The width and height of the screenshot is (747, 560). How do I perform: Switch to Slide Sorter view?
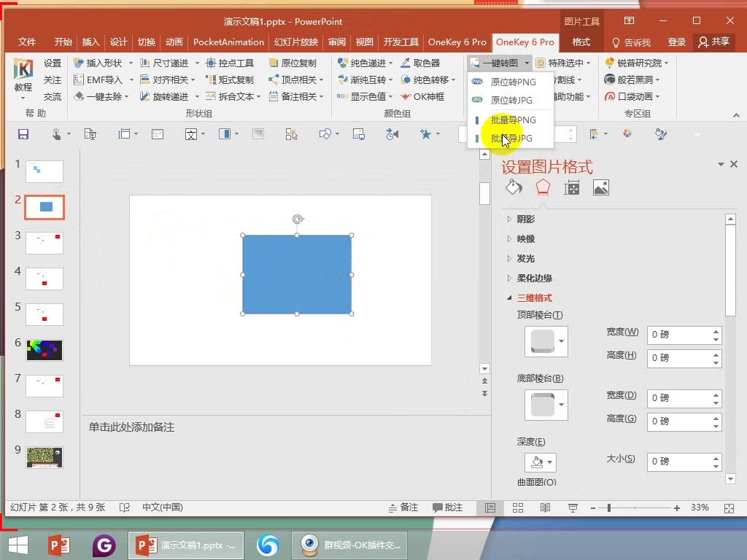pos(518,508)
